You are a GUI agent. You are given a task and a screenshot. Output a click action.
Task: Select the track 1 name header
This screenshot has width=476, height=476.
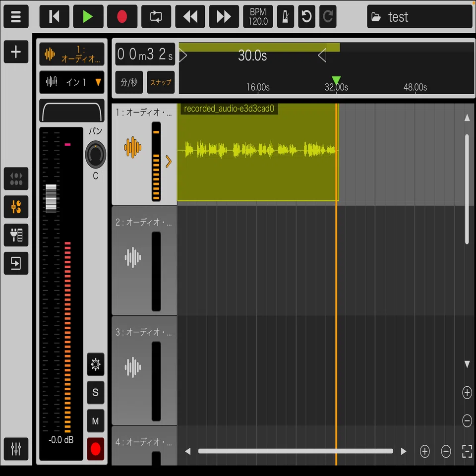pos(72,55)
